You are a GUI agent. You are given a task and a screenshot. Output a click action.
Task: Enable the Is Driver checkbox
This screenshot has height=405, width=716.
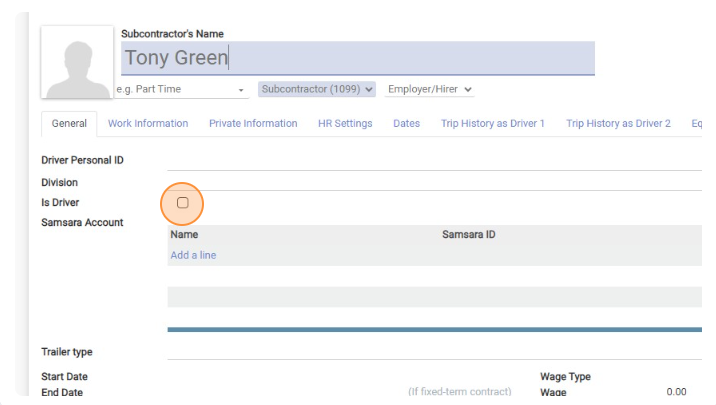click(183, 203)
